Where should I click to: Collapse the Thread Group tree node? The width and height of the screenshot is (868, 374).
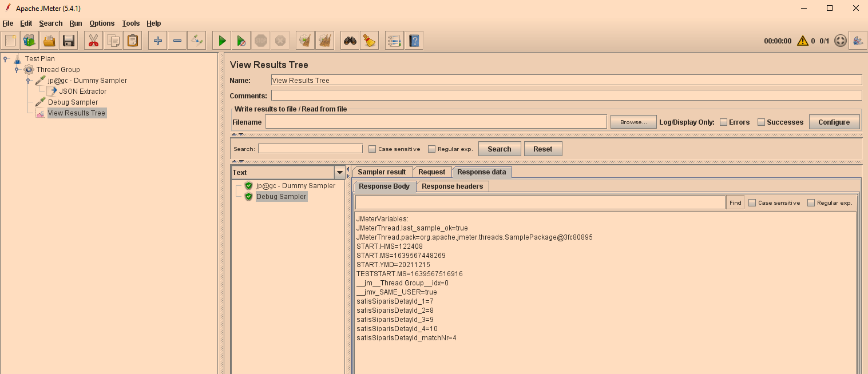tap(17, 69)
